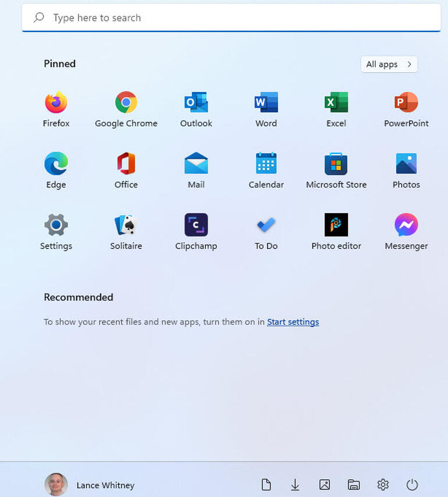Open the Downloads folder icon in footer
Screen dimensions: 448x497
295,485
